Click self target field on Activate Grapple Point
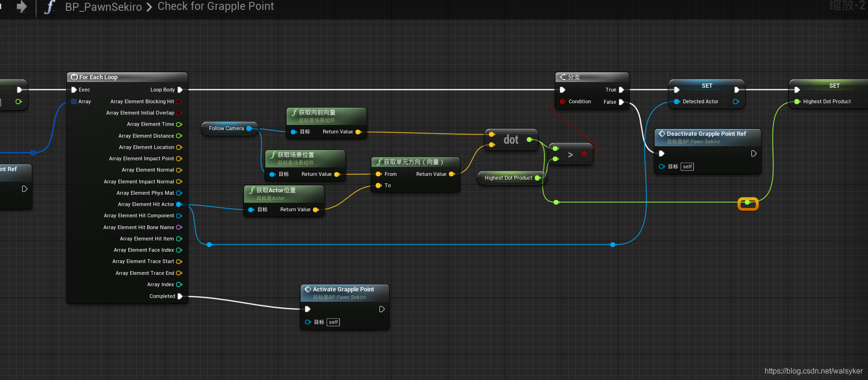The width and height of the screenshot is (868, 380). tap(333, 322)
